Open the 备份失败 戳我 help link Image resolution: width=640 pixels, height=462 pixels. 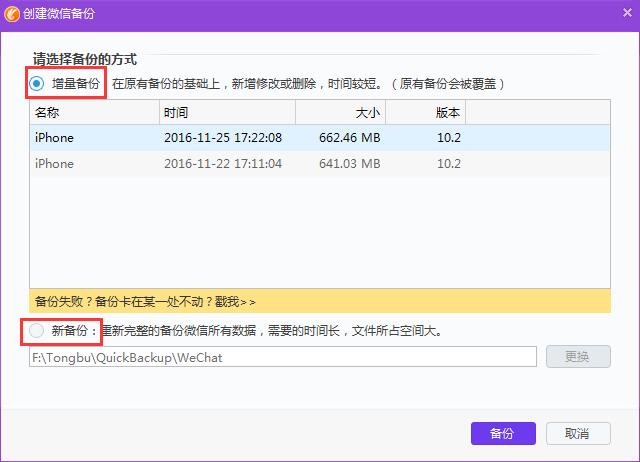point(145,300)
